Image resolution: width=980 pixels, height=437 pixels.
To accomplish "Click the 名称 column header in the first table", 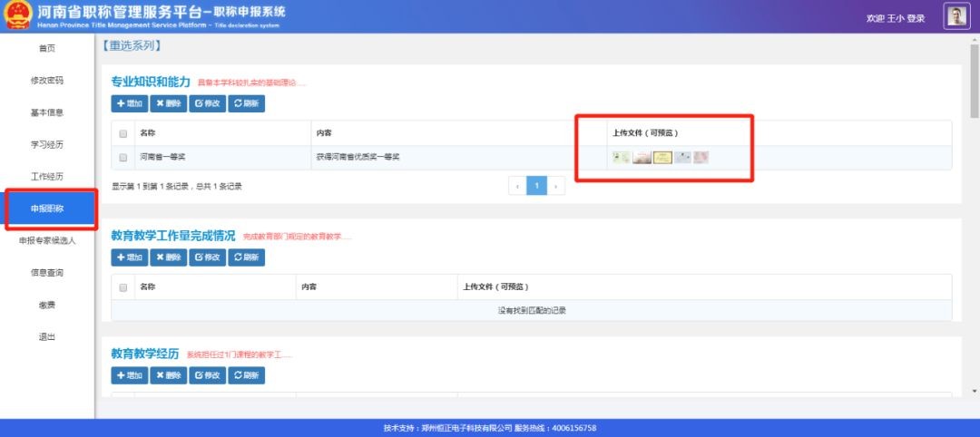I will [148, 133].
